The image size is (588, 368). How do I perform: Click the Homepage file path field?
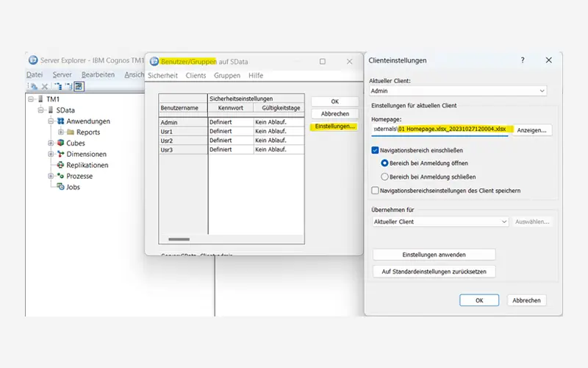point(440,129)
